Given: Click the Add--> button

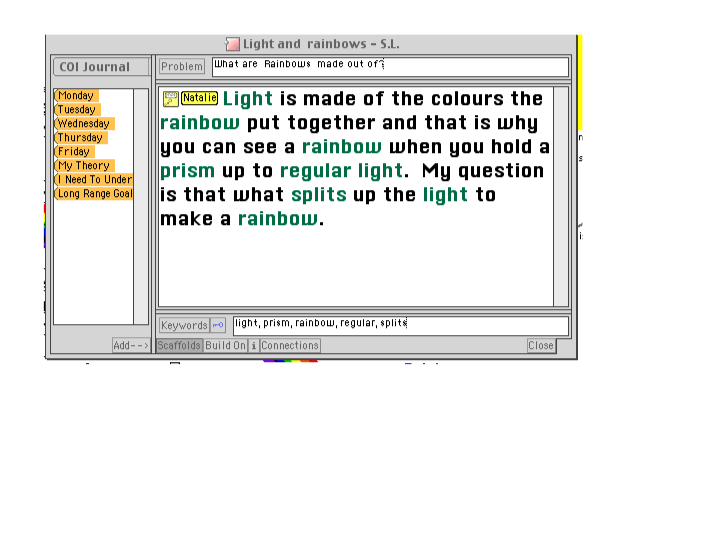Looking at the screenshot, I should [x=131, y=345].
